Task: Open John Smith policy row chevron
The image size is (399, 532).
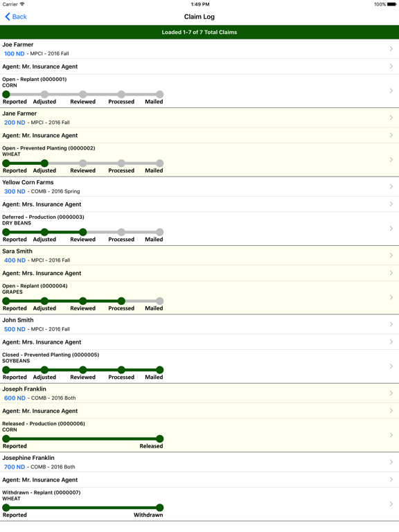Action: tap(391, 324)
